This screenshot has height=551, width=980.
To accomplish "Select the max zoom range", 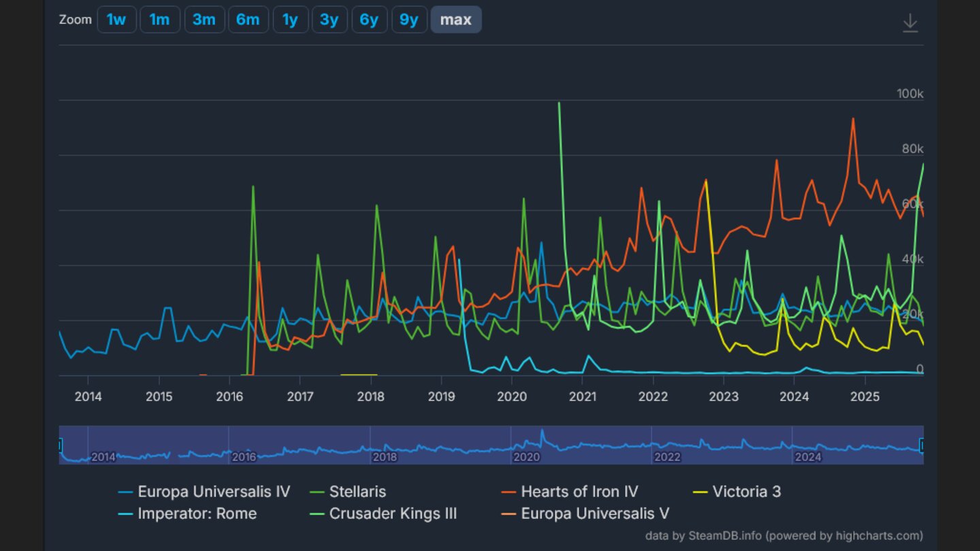I will [455, 20].
